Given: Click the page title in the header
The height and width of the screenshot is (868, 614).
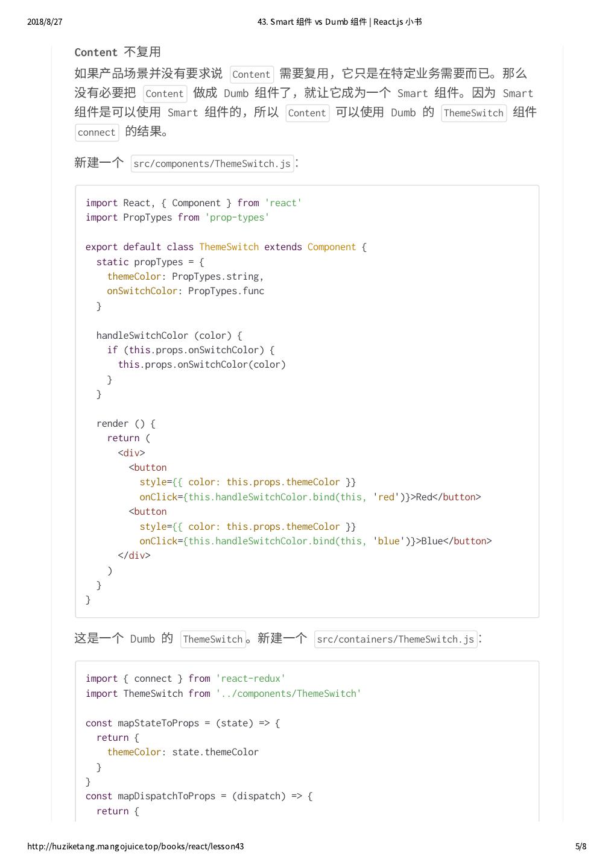Looking at the screenshot, I should point(340,22).
